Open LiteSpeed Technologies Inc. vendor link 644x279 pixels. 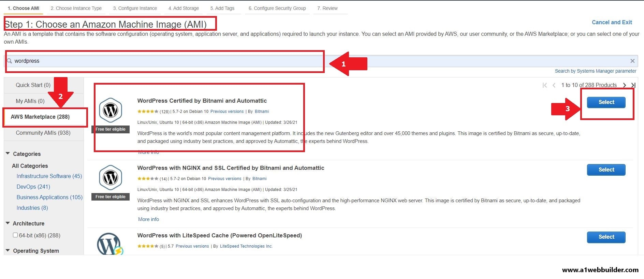point(246,246)
